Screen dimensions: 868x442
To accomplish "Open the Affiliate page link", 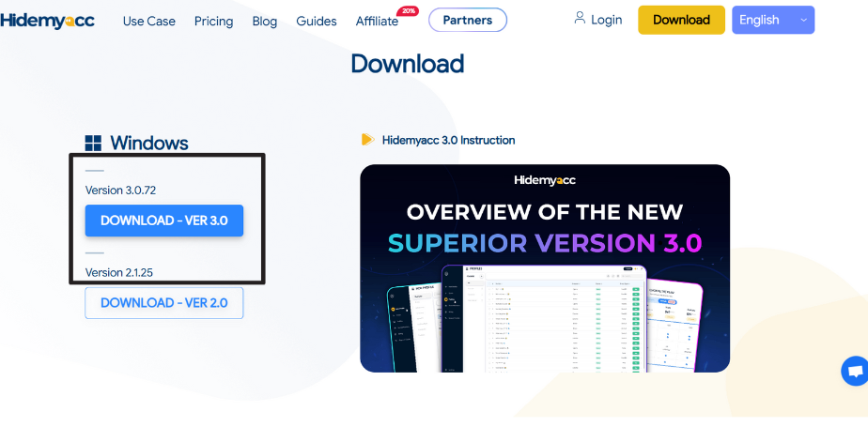I will [x=377, y=21].
